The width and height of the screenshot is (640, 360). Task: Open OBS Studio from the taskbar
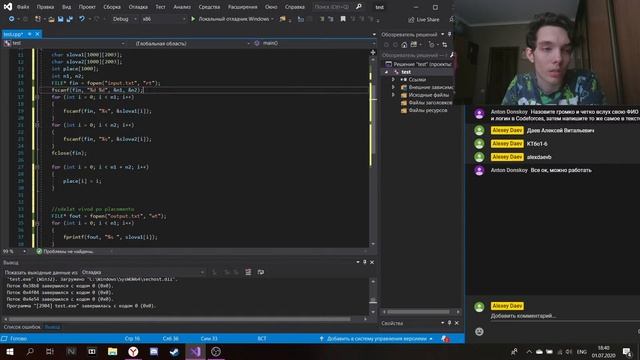[216, 351]
